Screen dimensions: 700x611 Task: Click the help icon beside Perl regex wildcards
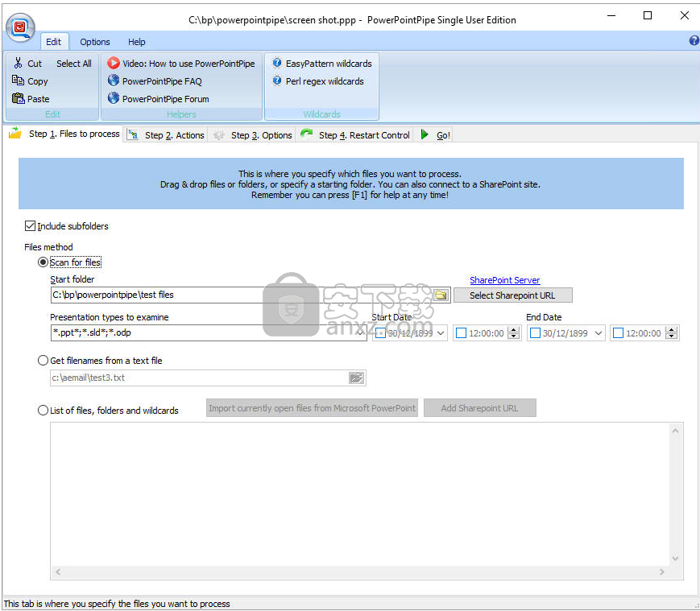(x=277, y=81)
